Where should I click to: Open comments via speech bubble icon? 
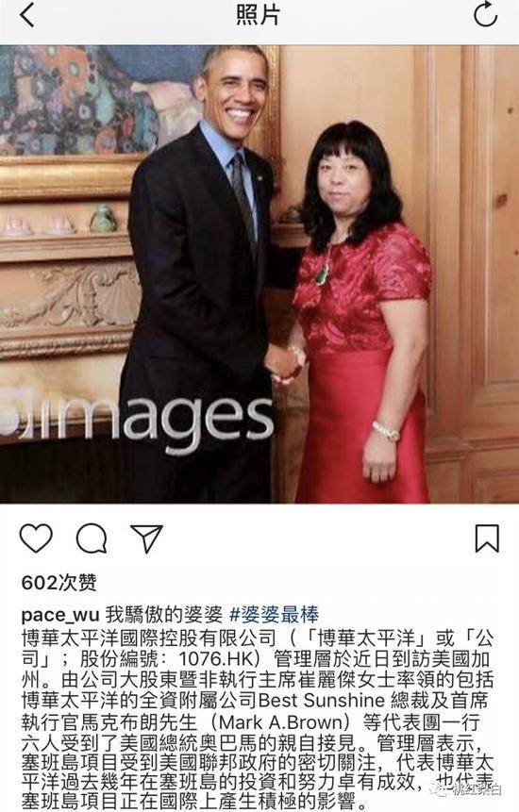tap(92, 539)
